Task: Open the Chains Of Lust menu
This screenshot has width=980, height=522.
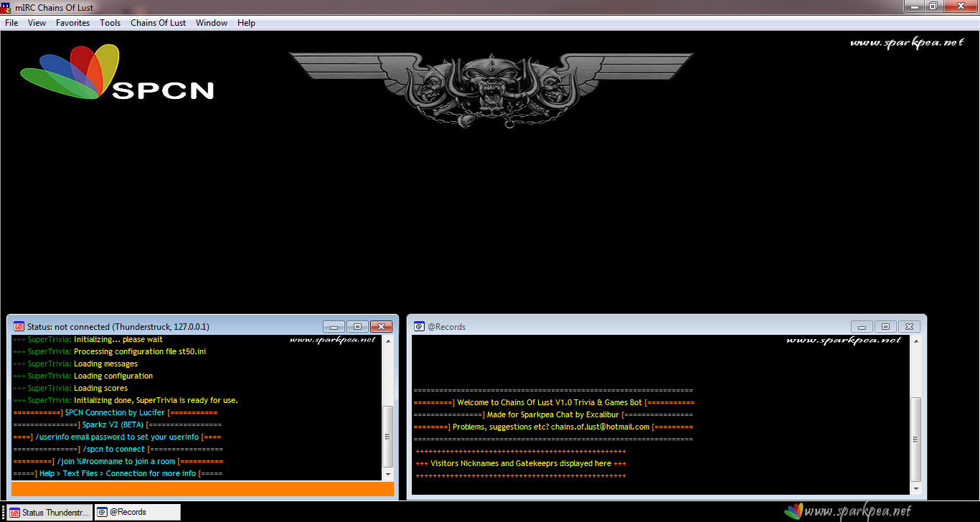Action: point(158,23)
